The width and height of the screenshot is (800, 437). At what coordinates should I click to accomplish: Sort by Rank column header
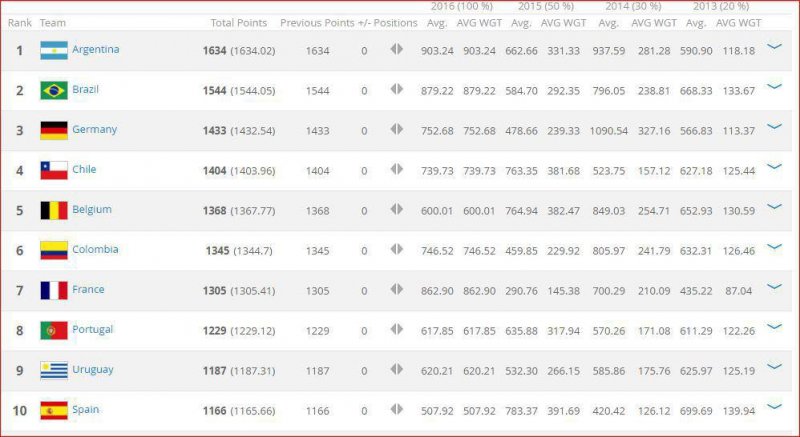[19, 22]
